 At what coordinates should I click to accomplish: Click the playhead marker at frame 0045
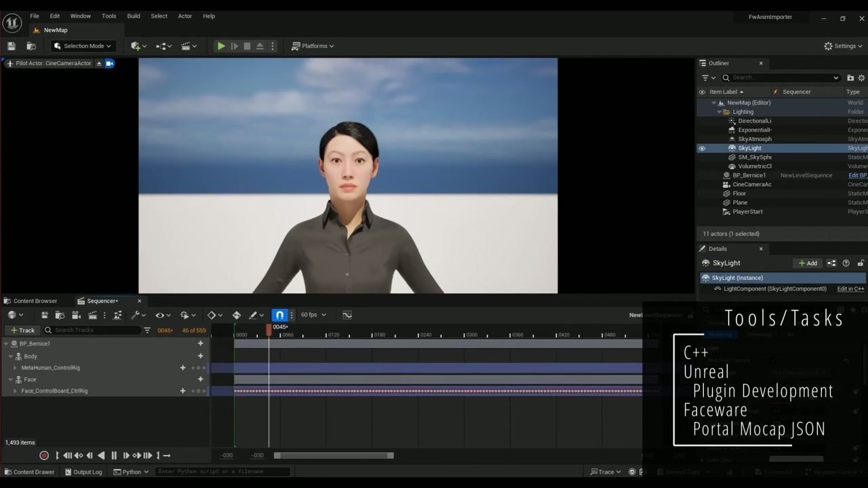click(x=269, y=329)
